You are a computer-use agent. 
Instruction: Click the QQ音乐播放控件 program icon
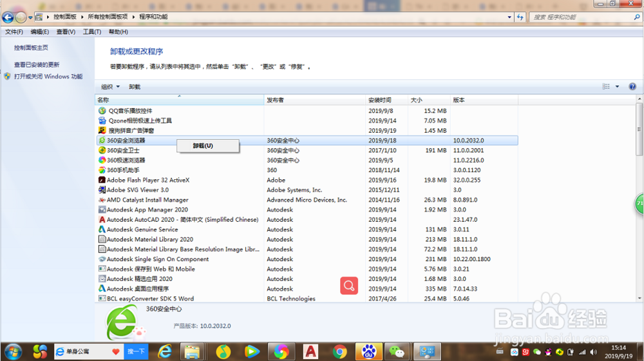pos(102,111)
